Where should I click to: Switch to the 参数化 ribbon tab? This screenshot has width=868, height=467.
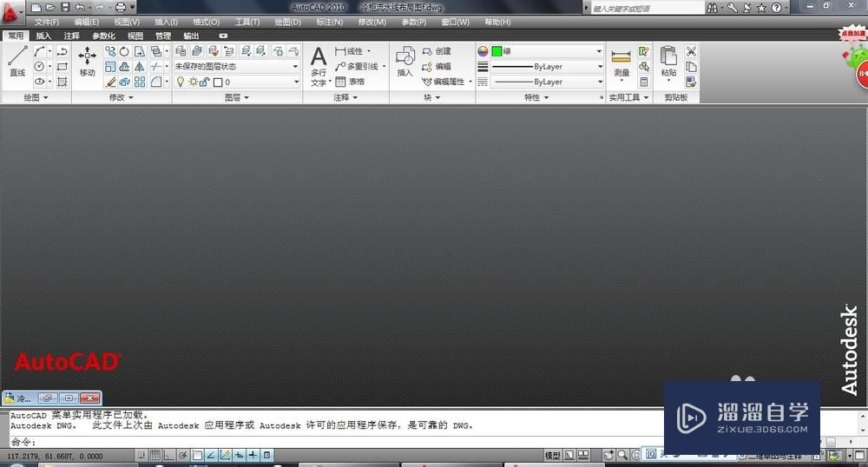click(x=103, y=36)
